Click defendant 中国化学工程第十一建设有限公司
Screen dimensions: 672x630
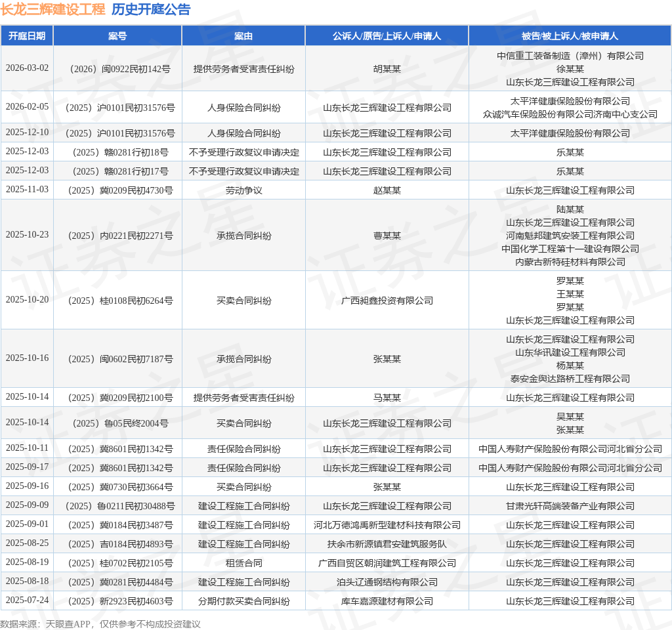point(570,249)
